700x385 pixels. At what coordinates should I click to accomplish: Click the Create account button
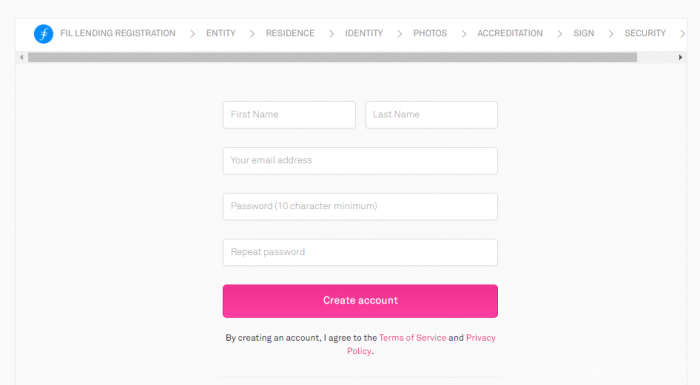(360, 301)
